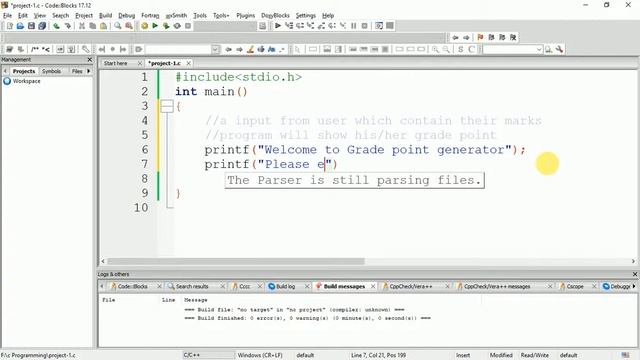Image resolution: width=640 pixels, height=360 pixels.
Task: Save the current file via floppy icon
Action: 31,26
